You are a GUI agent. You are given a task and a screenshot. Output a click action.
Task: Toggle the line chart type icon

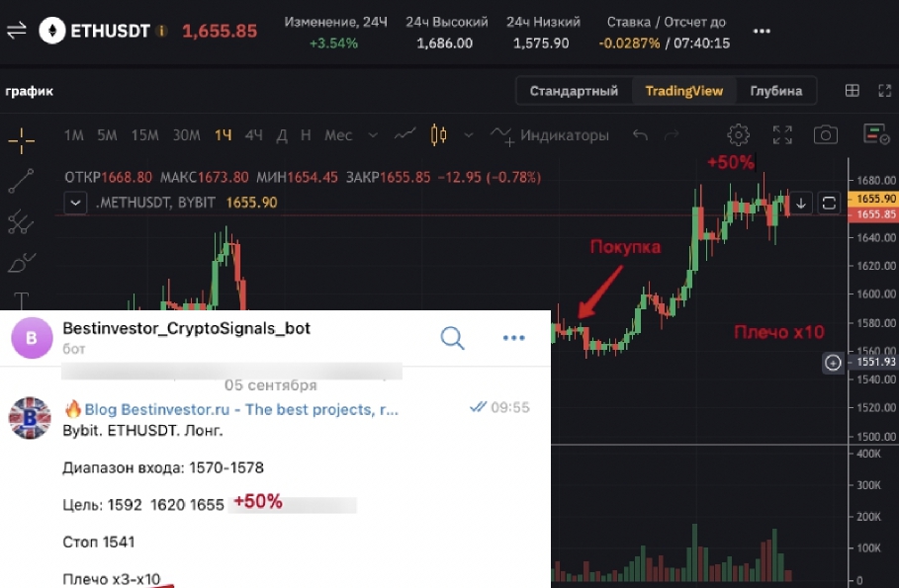click(405, 134)
